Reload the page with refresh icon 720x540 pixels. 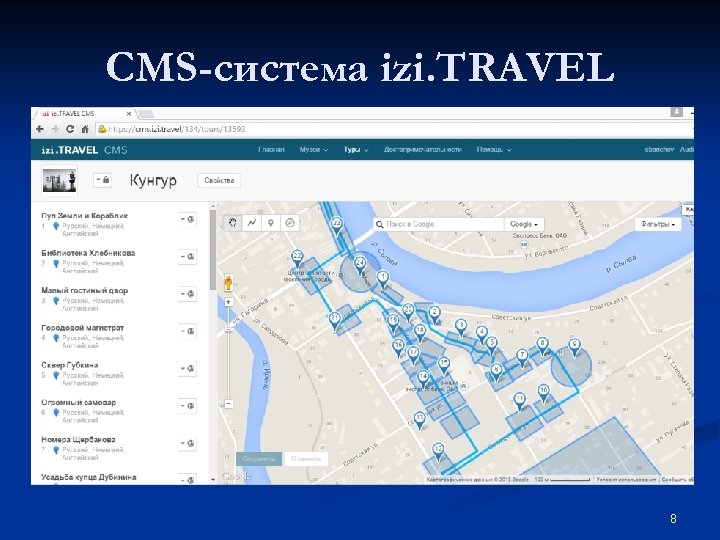(70, 129)
